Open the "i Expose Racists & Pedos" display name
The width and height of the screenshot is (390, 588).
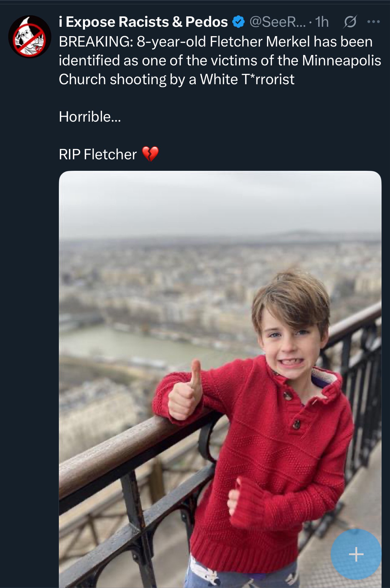143,22
